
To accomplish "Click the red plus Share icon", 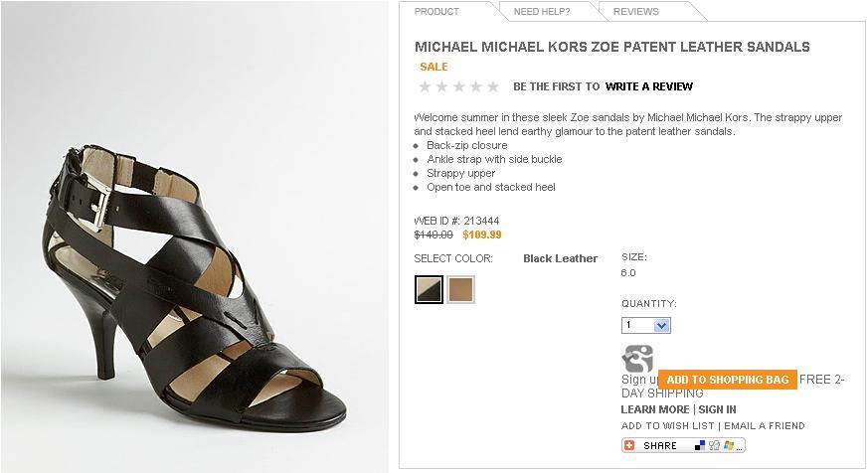I will click(x=630, y=445).
